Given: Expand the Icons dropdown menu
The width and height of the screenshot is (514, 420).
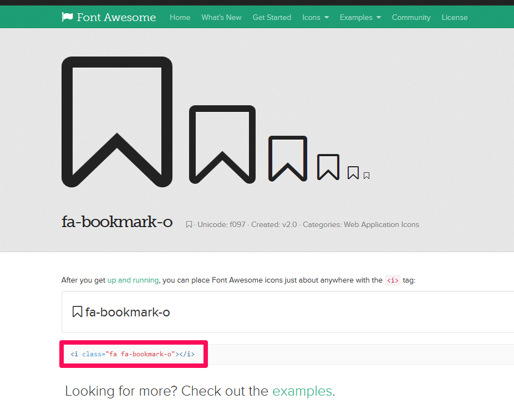Looking at the screenshot, I should [315, 17].
